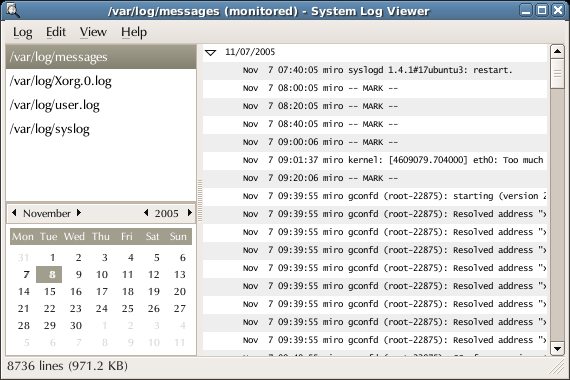
Task: Select November 15 in the calendar
Action: coord(49,292)
